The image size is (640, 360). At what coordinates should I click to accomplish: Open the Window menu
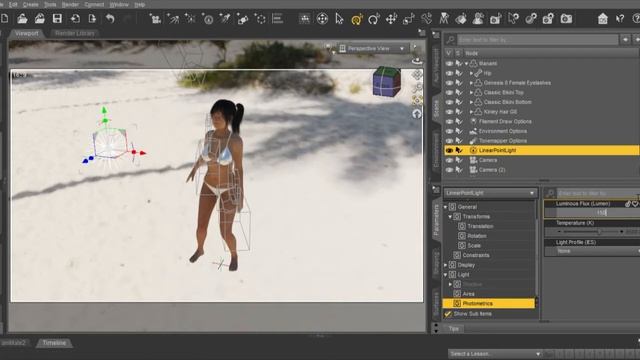point(119,4)
